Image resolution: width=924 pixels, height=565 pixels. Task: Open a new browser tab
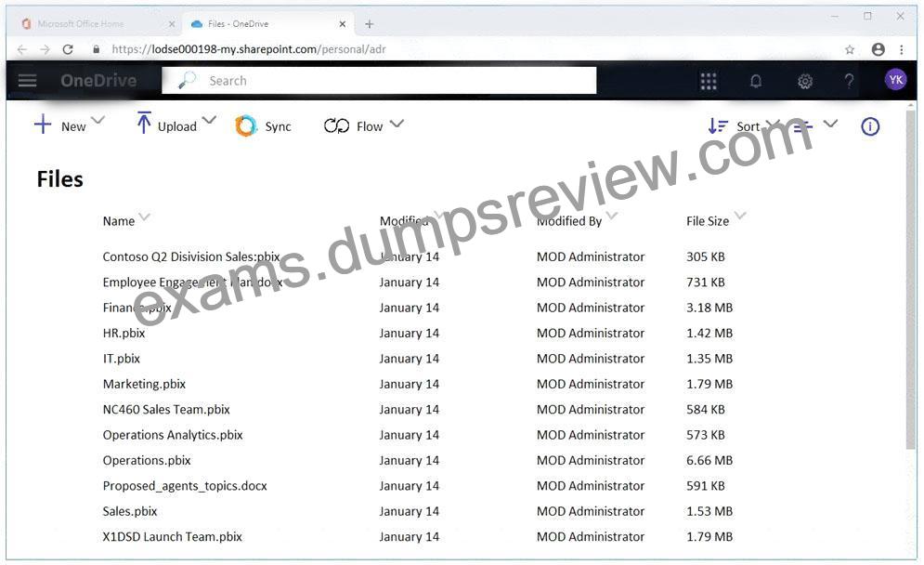click(369, 24)
